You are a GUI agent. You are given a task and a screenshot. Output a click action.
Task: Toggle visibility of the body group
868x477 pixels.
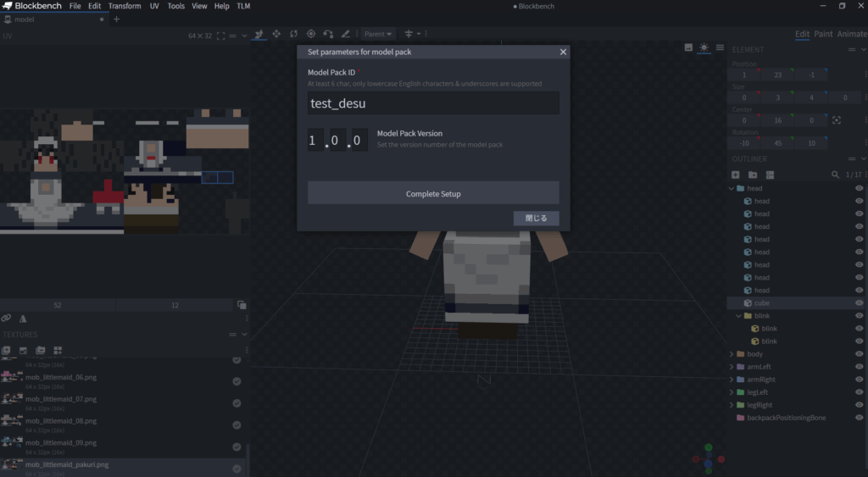[x=859, y=354]
